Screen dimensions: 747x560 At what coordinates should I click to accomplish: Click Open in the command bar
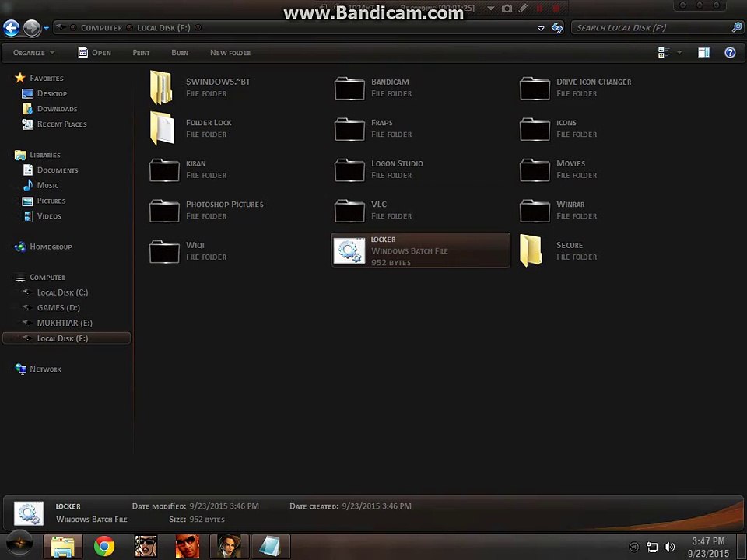coord(94,53)
